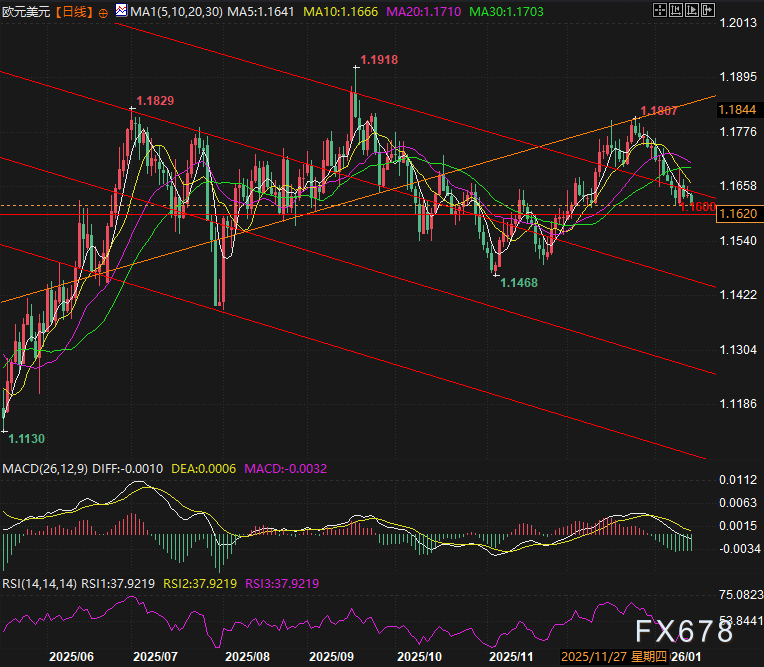Click the 2025/09 label on time axis
The width and height of the screenshot is (764, 667).
click(331, 657)
